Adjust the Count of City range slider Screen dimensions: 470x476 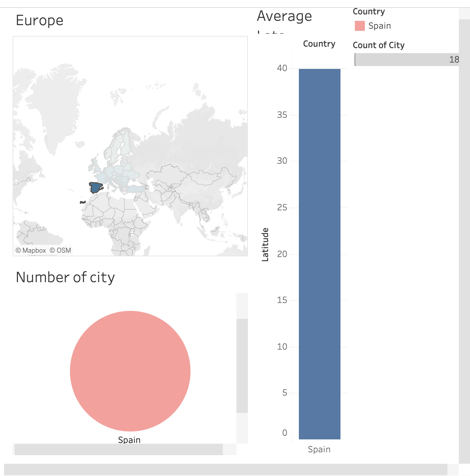click(405, 59)
